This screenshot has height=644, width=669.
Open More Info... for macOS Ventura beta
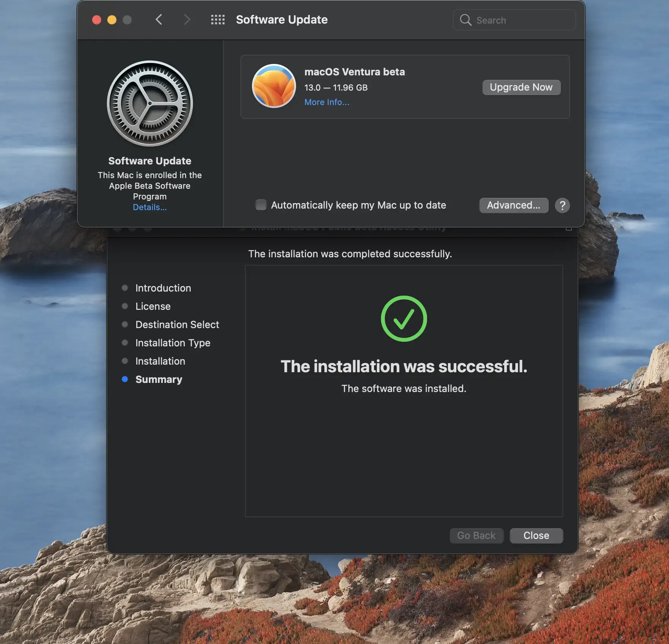327,102
